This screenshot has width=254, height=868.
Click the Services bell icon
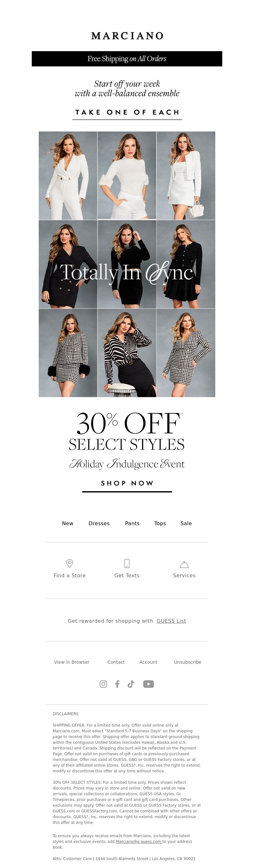point(184,564)
